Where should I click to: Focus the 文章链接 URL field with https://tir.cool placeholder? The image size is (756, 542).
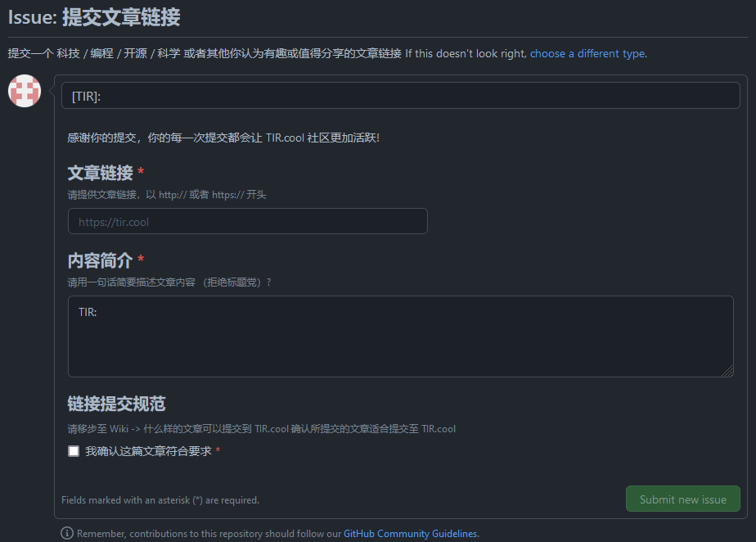248,222
